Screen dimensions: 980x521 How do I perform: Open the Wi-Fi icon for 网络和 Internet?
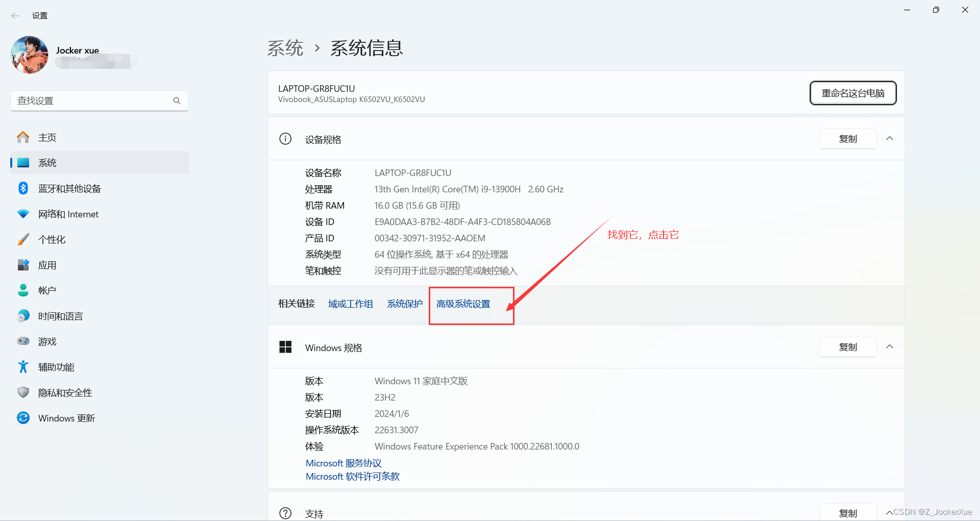[23, 214]
